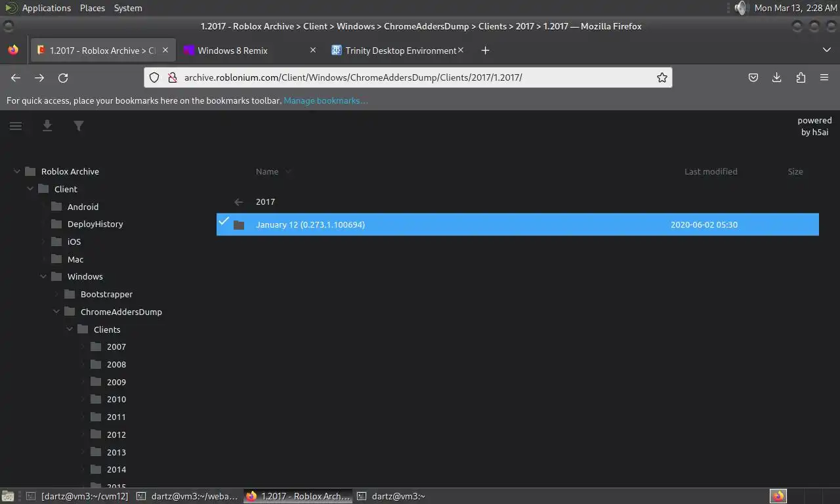840x504 pixels.
Task: Sort listing by Size column
Action: [x=795, y=171]
